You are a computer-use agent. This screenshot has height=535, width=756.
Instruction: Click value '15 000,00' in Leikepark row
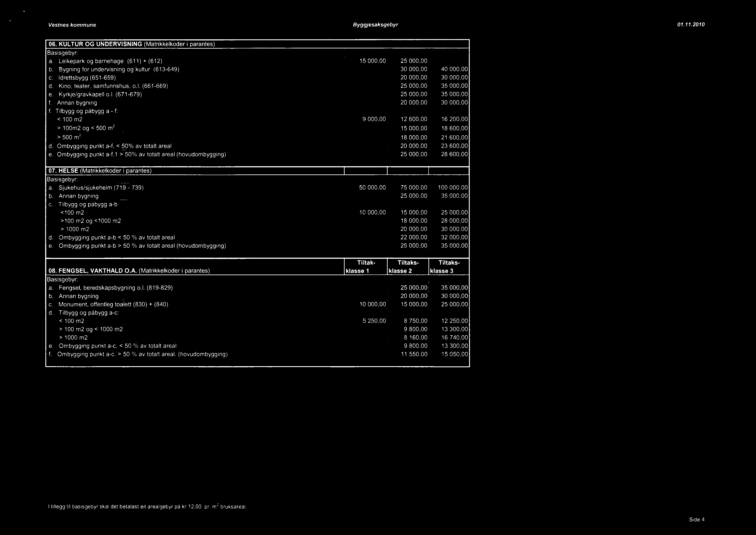(x=372, y=61)
